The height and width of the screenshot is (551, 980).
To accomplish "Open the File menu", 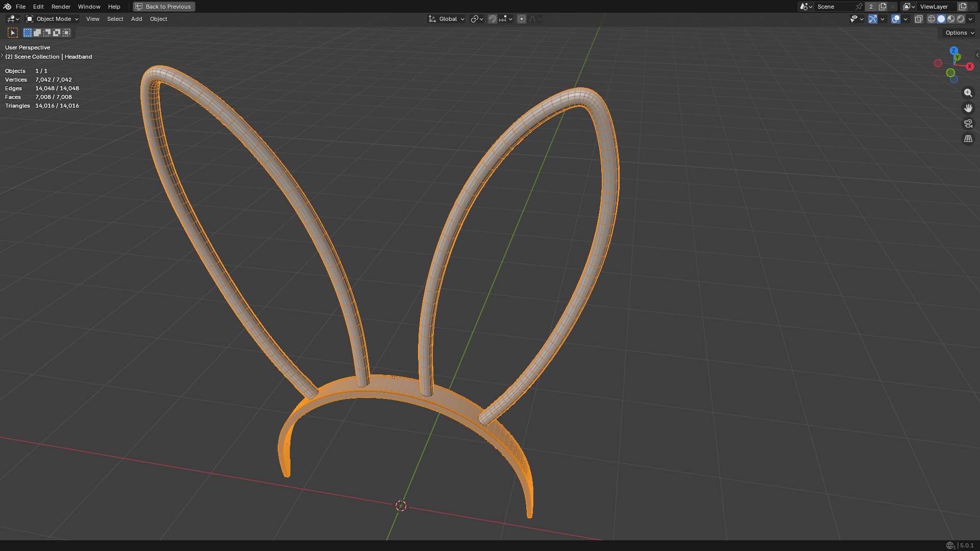I will (21, 7).
